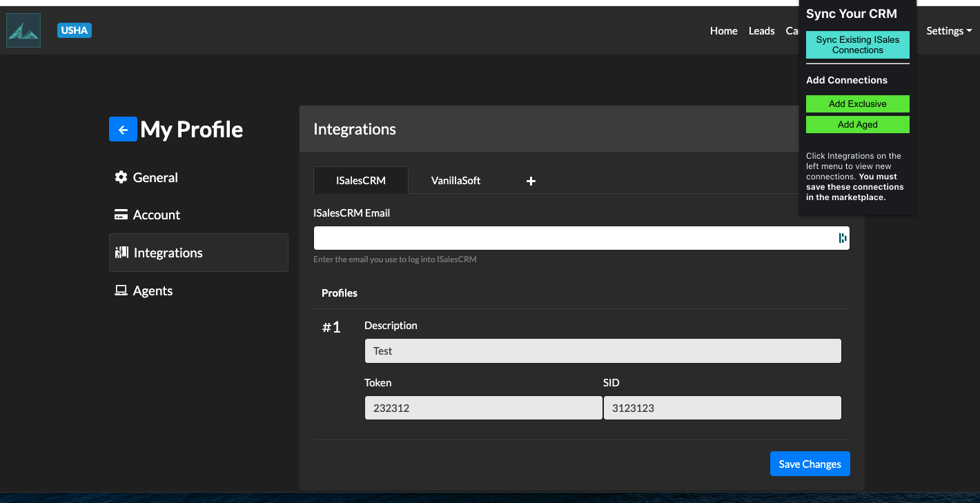Open the Home navigation link

tap(723, 31)
